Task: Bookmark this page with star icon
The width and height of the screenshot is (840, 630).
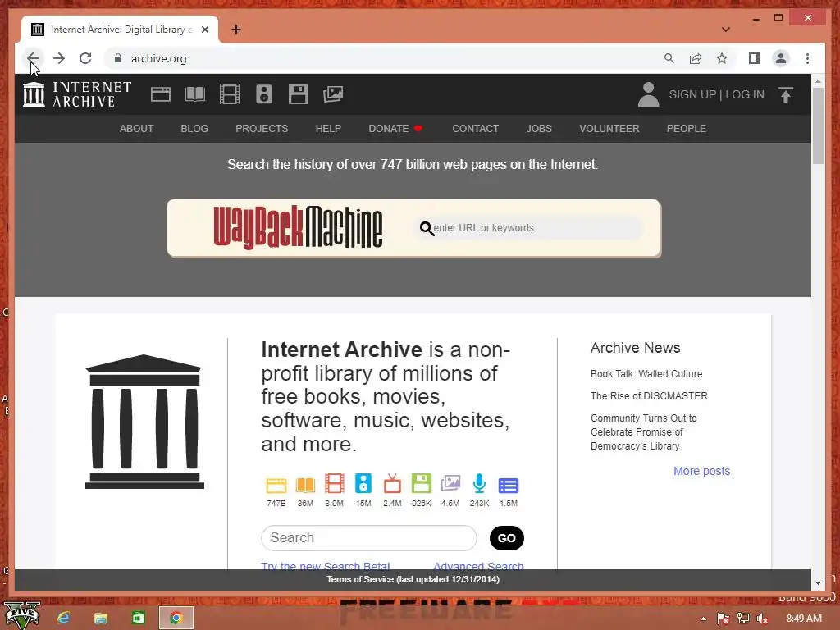Action: [x=722, y=58]
